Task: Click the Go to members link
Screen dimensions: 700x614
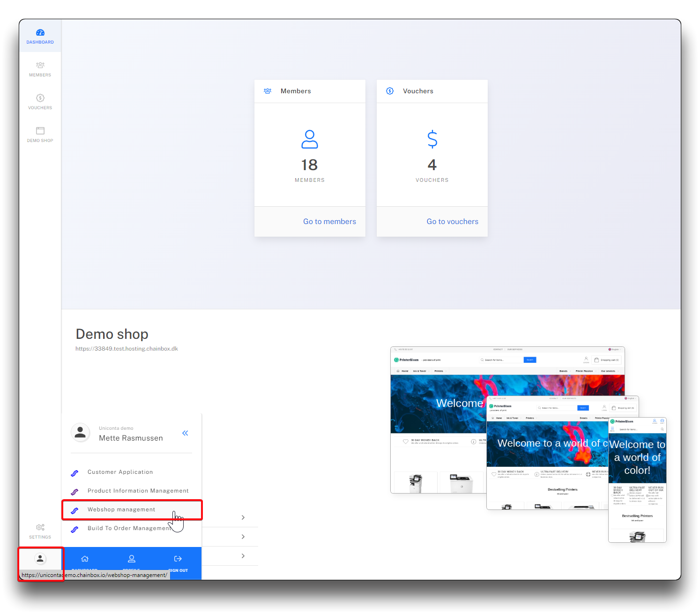Action: click(329, 222)
